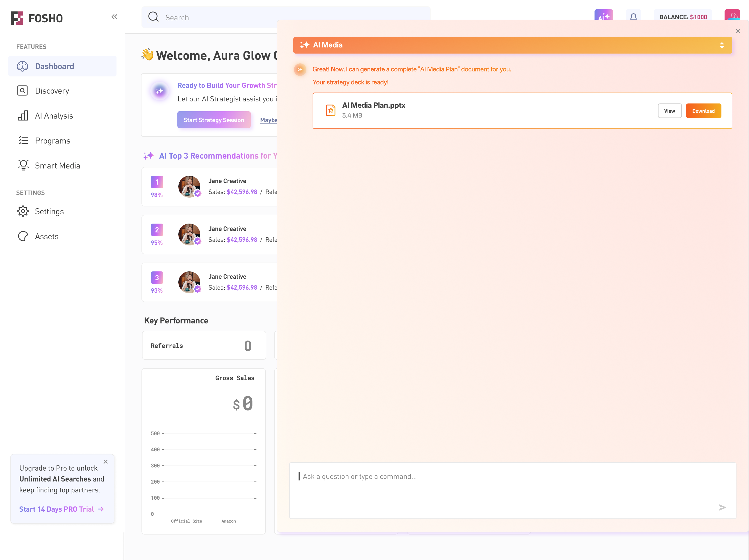Open Jane Creative's 98% recommendation avatar
The height and width of the screenshot is (560, 749).
pos(189,187)
